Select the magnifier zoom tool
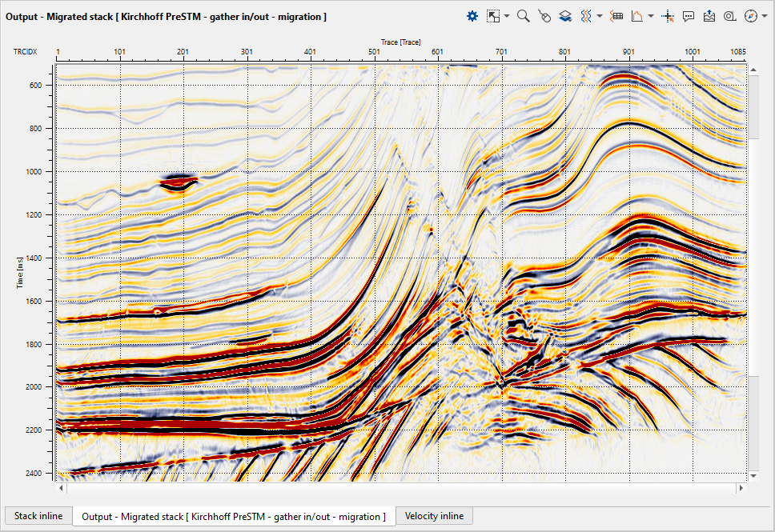The image size is (775, 532). point(523,15)
